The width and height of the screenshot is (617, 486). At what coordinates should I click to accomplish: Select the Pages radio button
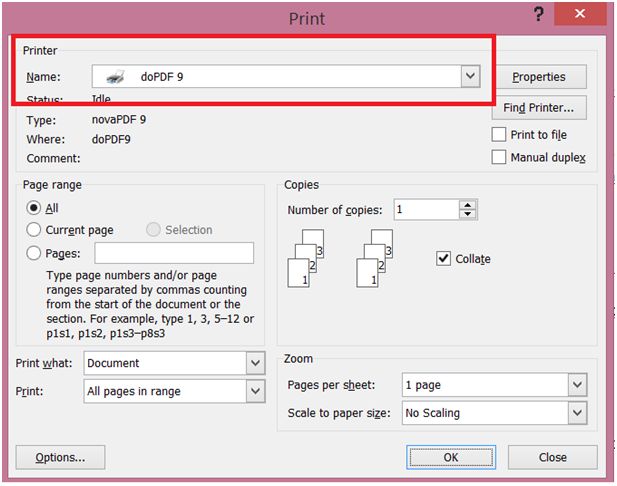[34, 254]
